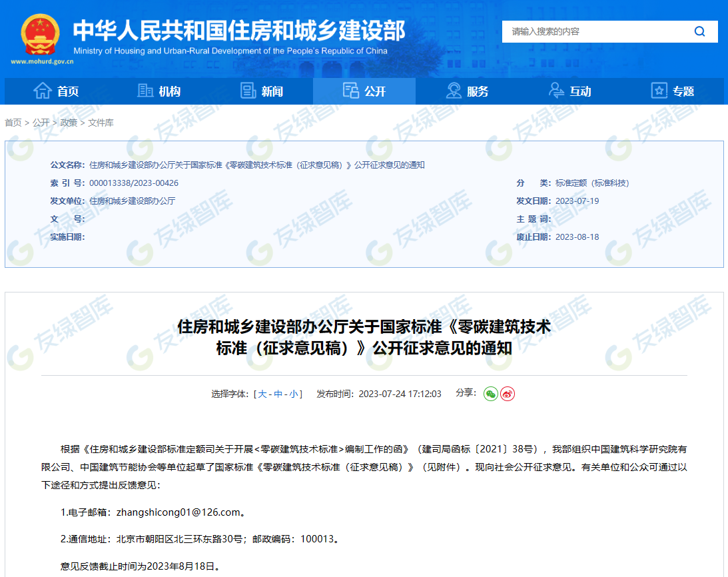Viewport: 728px width, 577px height.
Task: Click the mailing address 北京市朝阳区北三环东路30号
Action: click(179, 539)
